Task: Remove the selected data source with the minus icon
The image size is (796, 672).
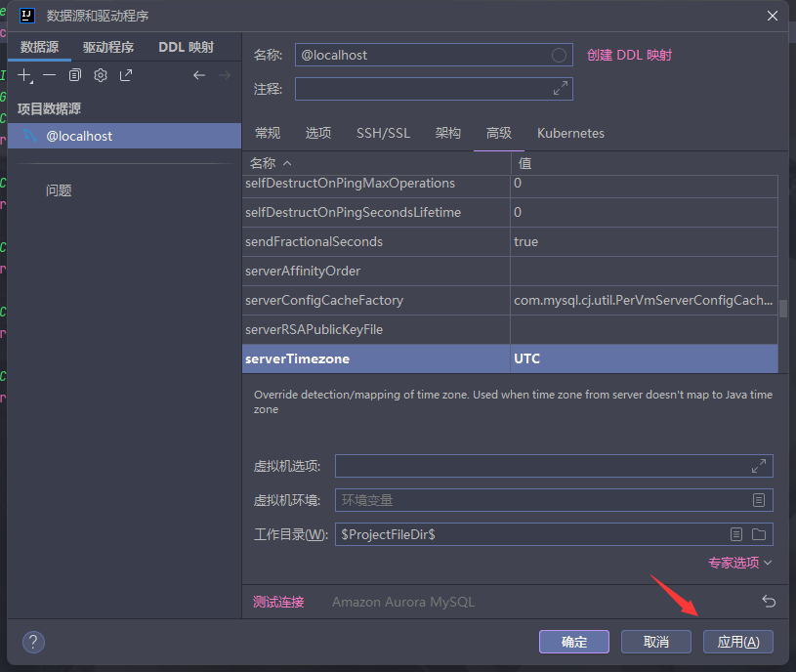Action: [49, 75]
